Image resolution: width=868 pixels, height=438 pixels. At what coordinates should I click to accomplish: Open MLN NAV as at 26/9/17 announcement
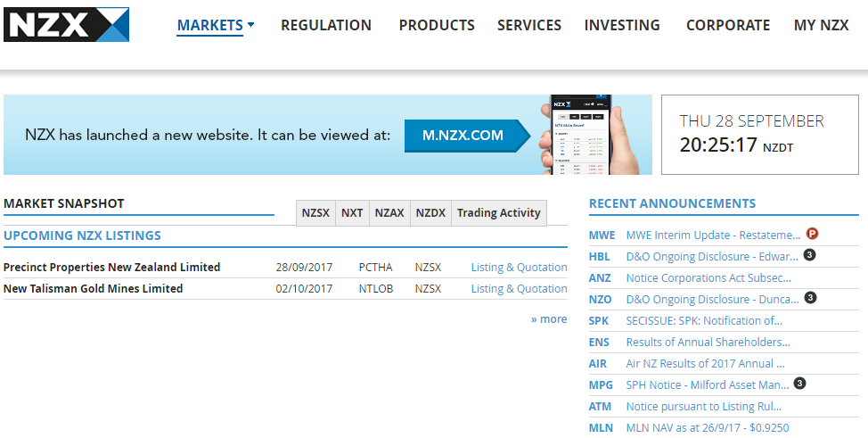(x=708, y=428)
